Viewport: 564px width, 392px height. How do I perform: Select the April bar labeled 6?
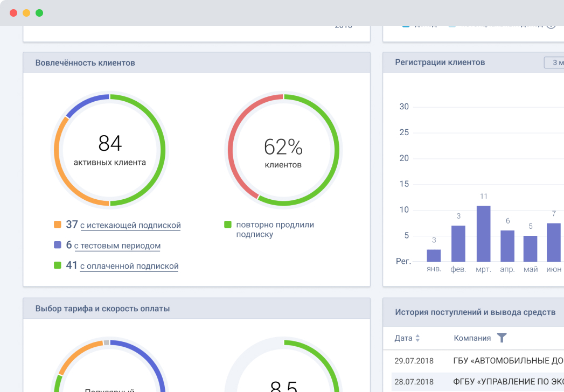(507, 246)
